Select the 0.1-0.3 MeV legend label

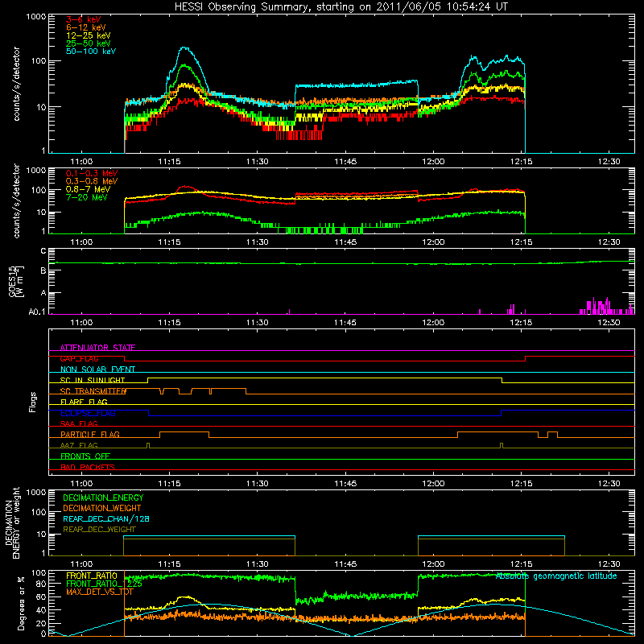click(92, 174)
